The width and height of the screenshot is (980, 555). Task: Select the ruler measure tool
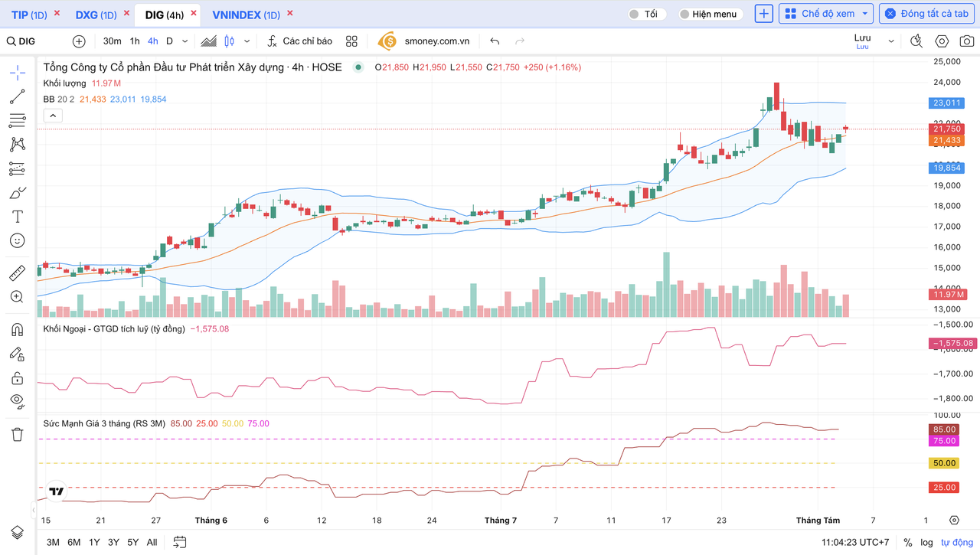point(17,273)
